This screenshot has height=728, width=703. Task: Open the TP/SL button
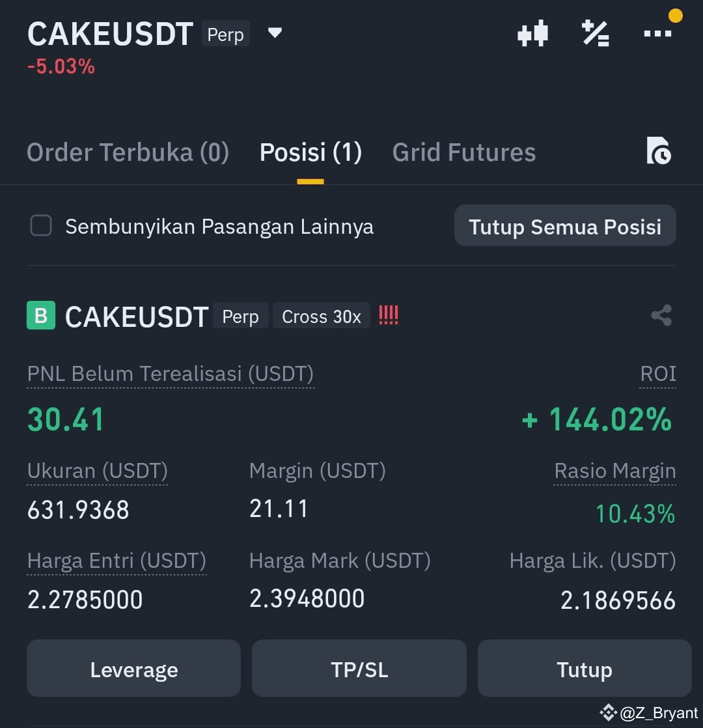359,668
